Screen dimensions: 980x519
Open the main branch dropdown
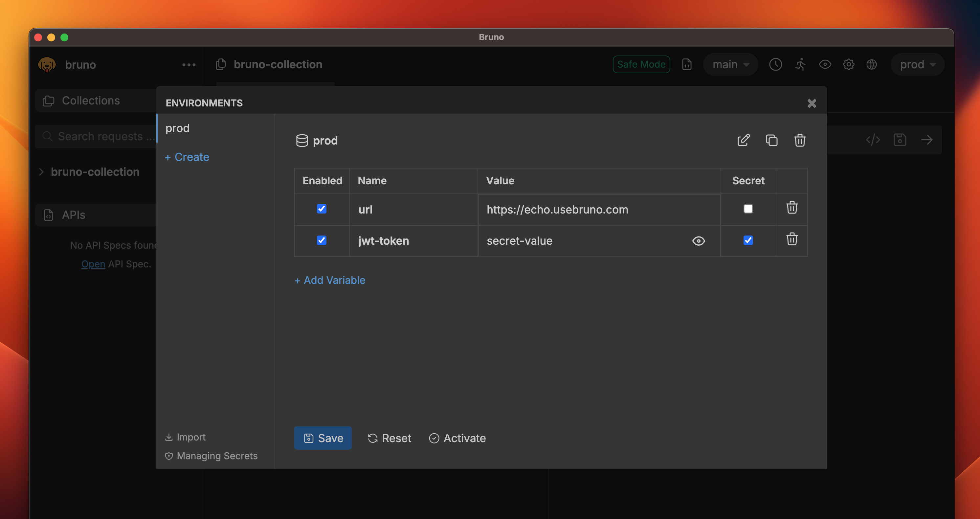tap(730, 64)
